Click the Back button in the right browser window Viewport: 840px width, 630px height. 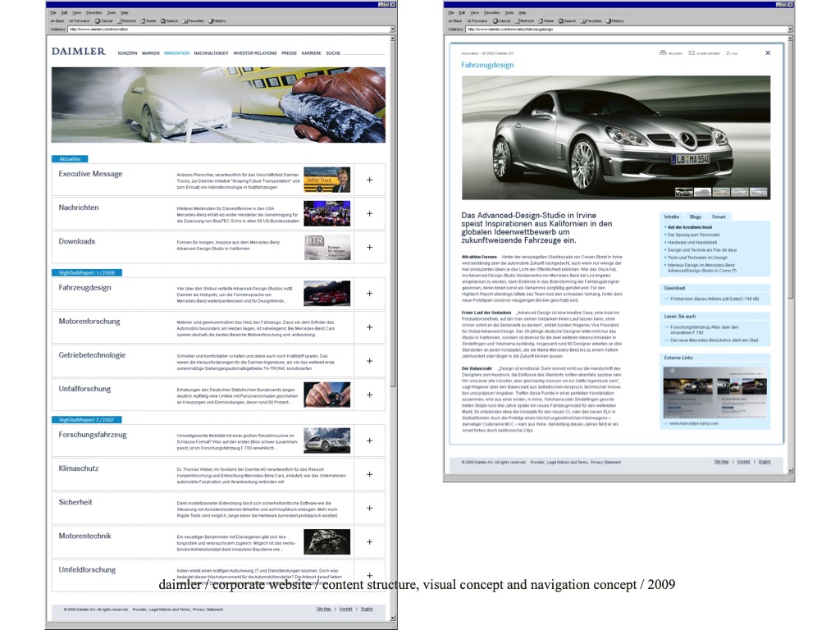point(456,21)
